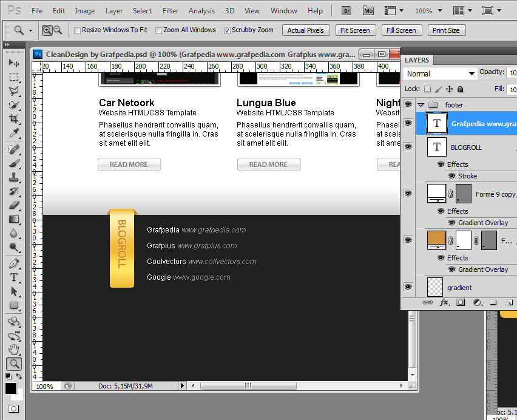Select the Horizontal Type tool

(x=14, y=277)
